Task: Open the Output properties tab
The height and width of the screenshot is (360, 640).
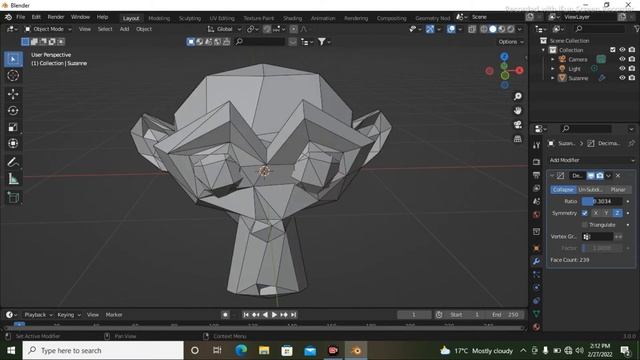Action: point(536,175)
